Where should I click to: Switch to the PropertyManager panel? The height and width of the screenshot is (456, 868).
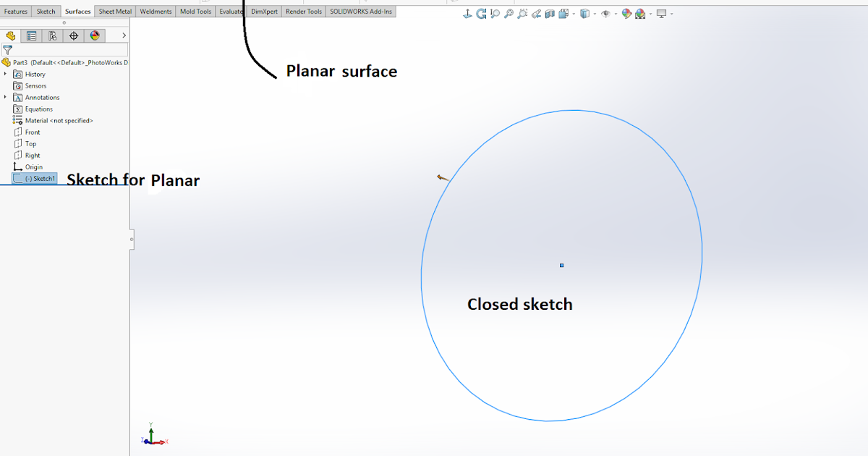[31, 35]
